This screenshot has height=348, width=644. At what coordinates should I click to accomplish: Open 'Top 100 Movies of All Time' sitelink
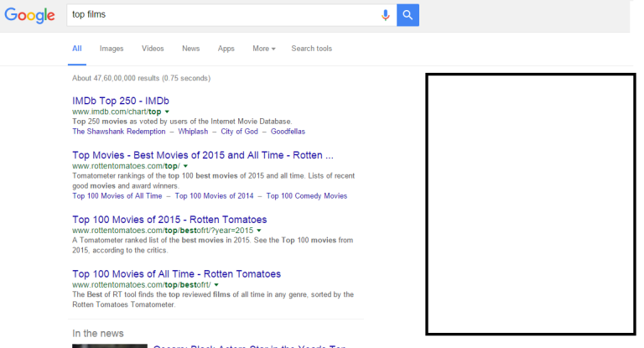click(x=117, y=196)
